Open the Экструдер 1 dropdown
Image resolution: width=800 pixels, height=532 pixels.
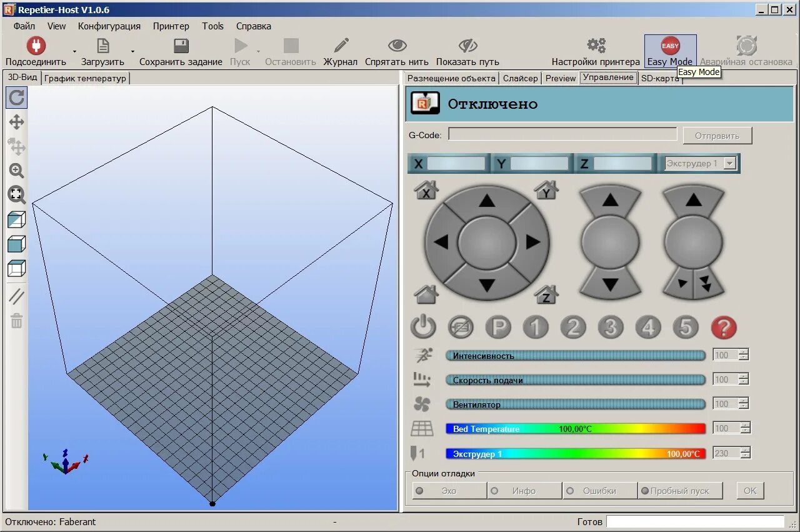click(701, 163)
